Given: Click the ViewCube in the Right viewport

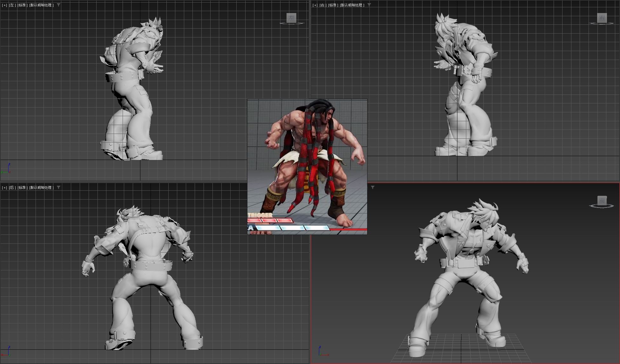Looking at the screenshot, I should point(602,18).
